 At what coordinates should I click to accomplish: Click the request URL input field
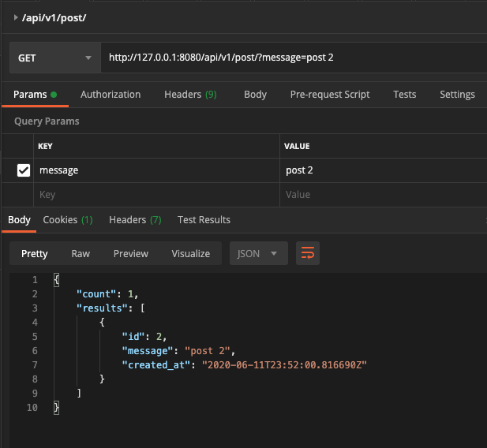point(294,58)
